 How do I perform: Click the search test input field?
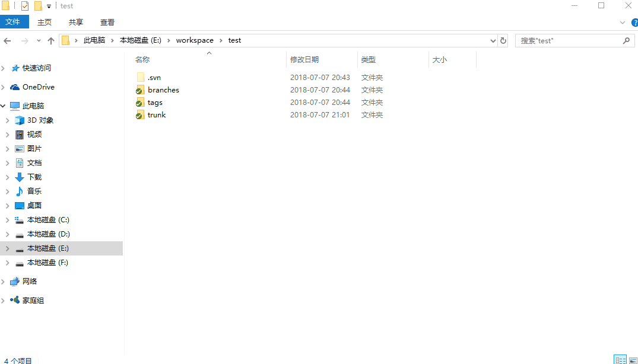click(569, 41)
